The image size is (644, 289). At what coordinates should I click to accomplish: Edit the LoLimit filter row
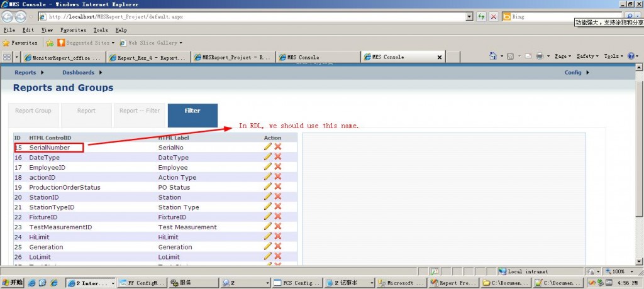pos(268,256)
